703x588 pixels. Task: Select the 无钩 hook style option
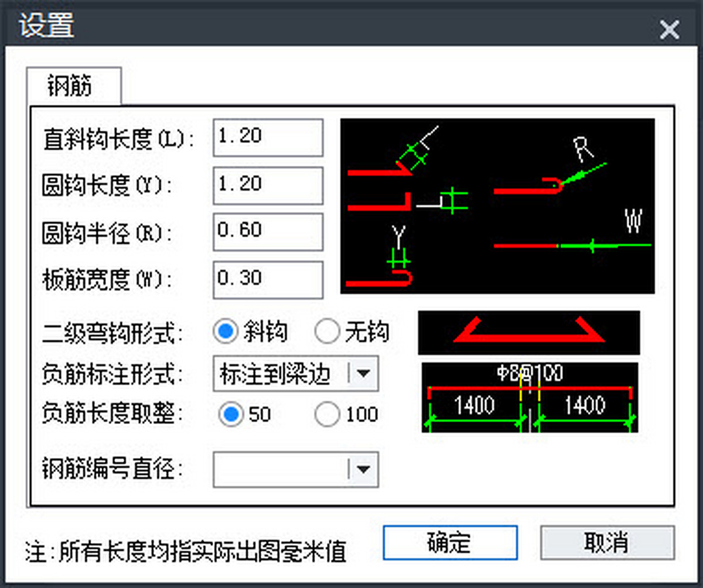(x=327, y=331)
